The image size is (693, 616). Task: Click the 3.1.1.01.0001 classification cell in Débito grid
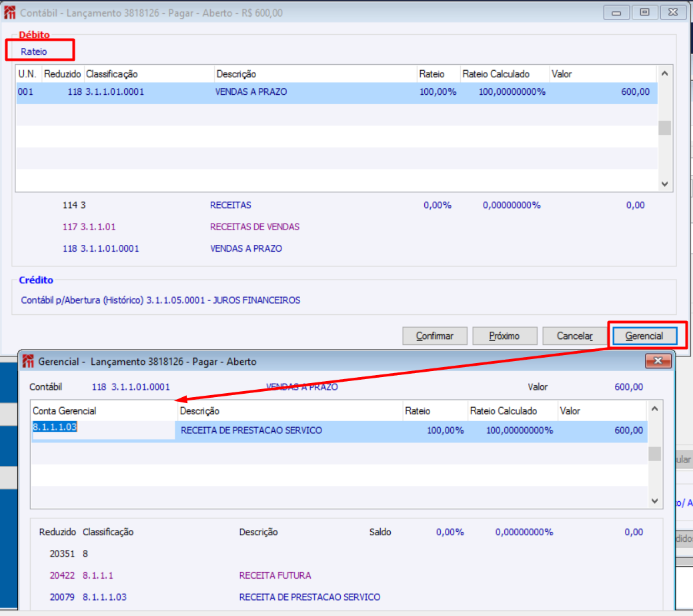(115, 92)
